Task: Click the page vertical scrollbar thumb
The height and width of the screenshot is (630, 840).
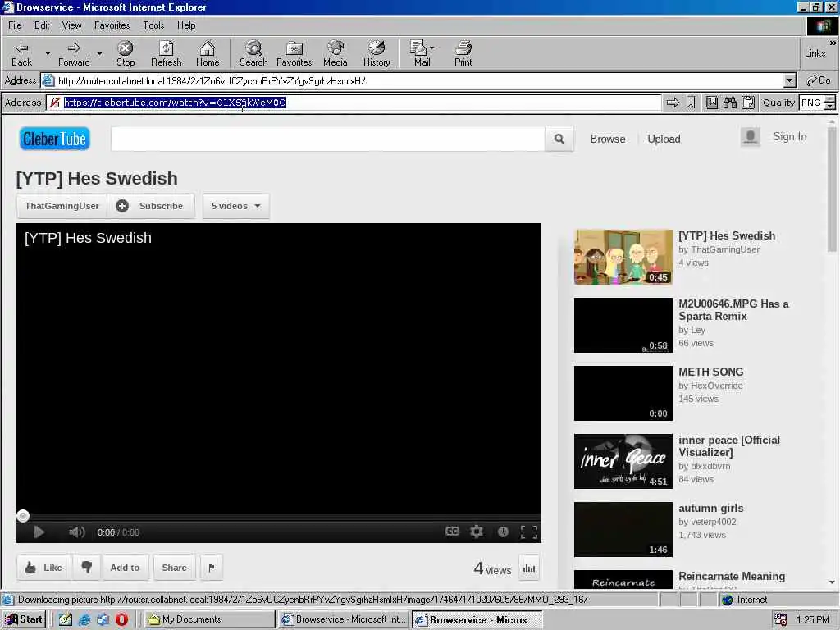Action: click(832, 188)
